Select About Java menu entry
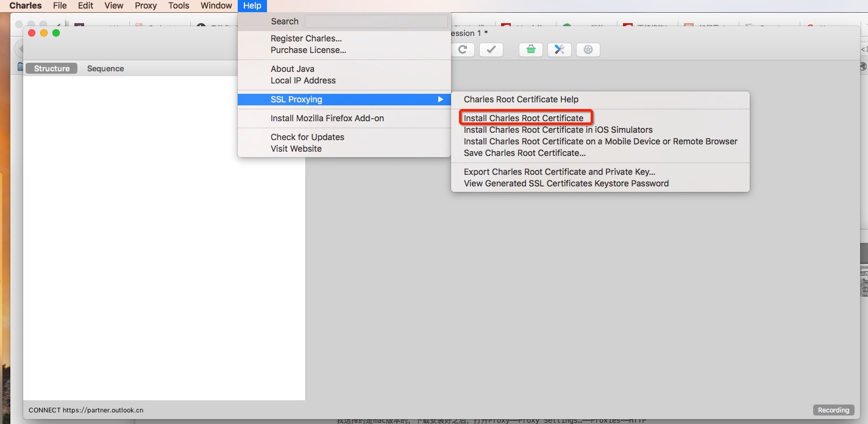 click(344, 69)
